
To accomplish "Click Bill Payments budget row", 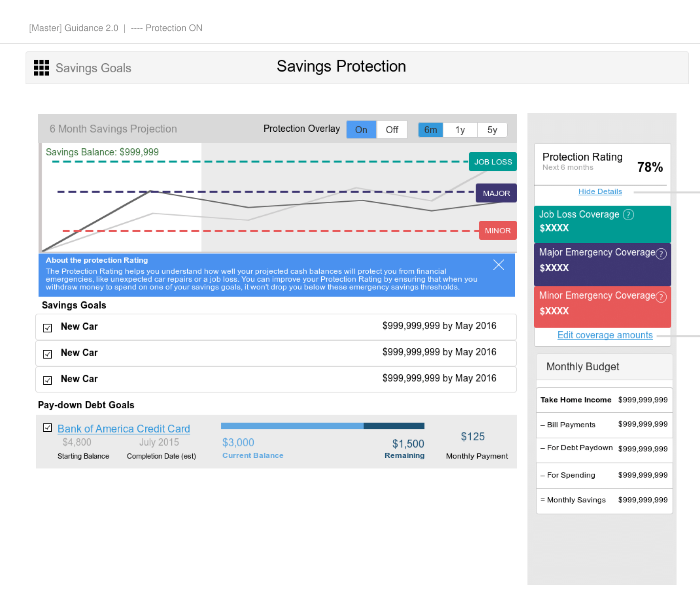I will [604, 425].
